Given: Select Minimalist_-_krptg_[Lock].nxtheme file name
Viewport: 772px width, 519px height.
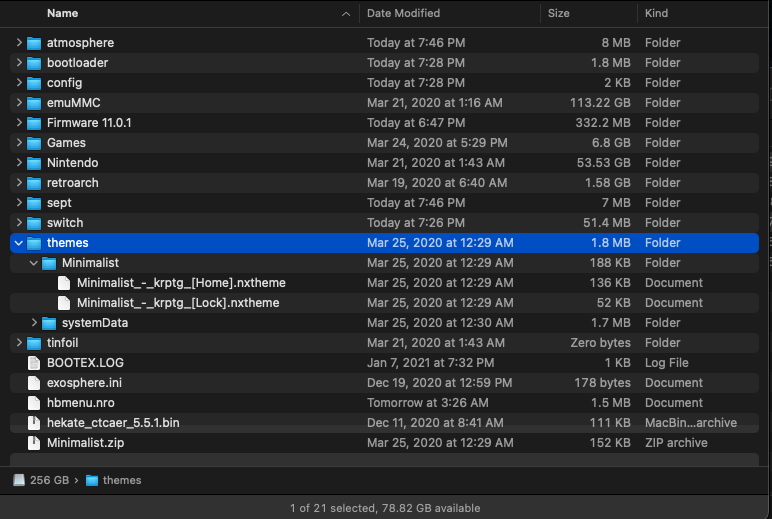Looking at the screenshot, I should point(178,303).
